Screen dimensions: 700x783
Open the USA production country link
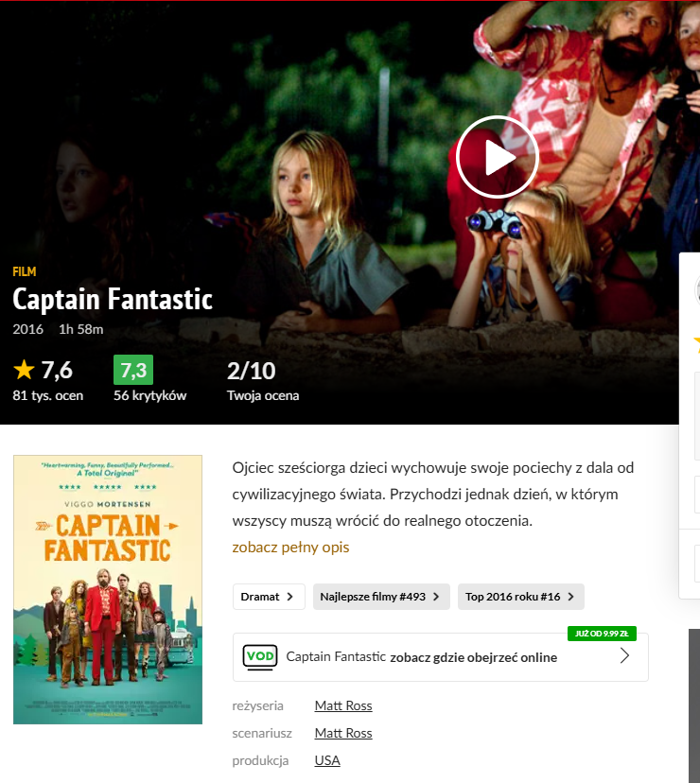pyautogui.click(x=327, y=760)
